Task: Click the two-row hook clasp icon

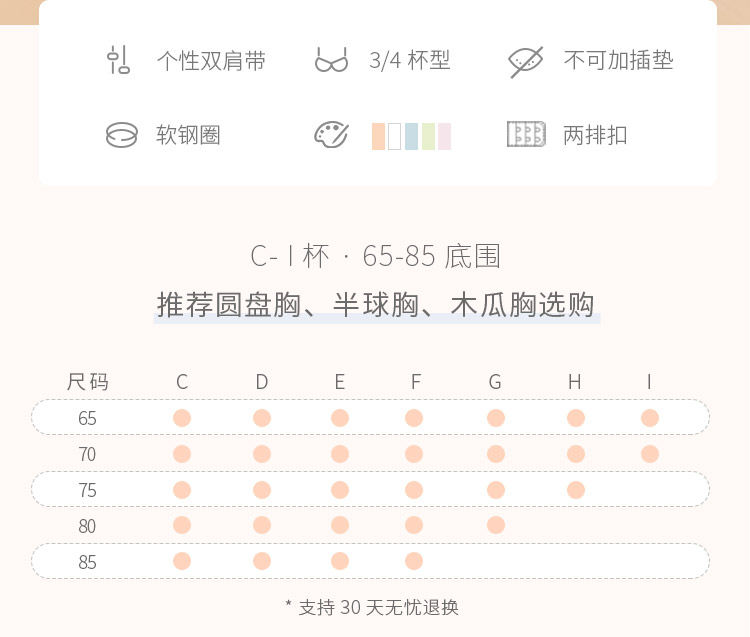Action: 526,134
